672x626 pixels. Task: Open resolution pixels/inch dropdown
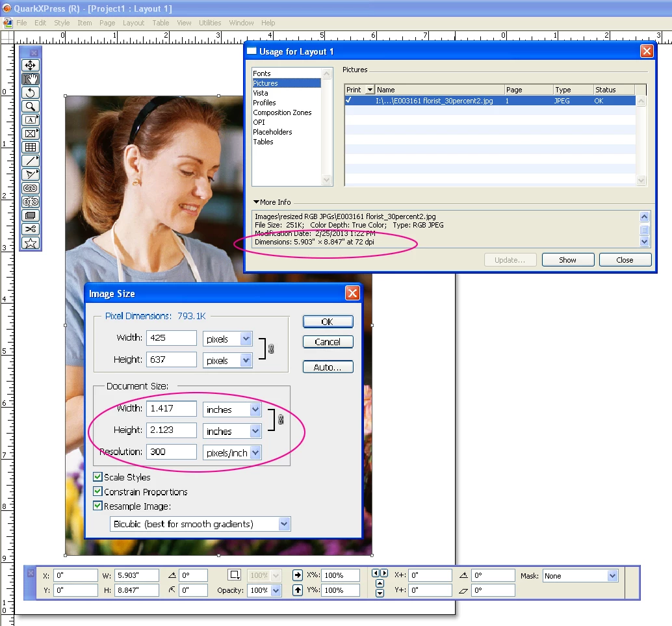255,452
